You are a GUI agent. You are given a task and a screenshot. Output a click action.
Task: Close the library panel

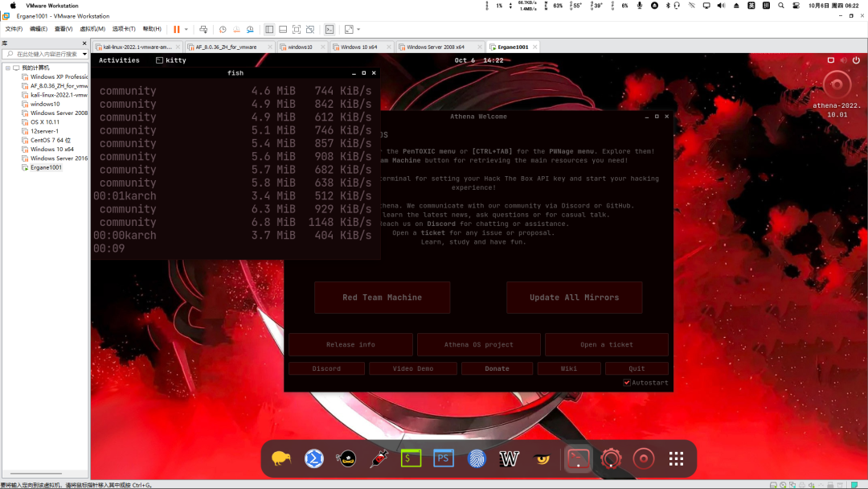click(x=84, y=43)
